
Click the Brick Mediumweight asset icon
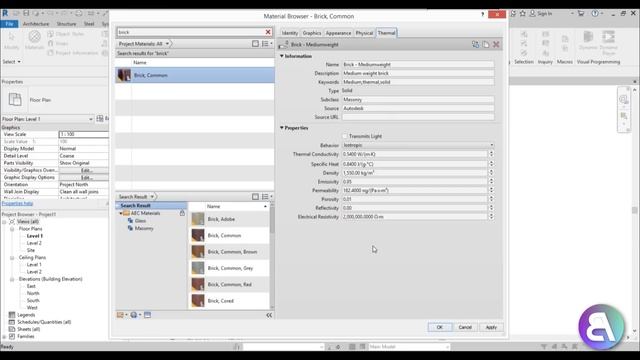pos(283,44)
